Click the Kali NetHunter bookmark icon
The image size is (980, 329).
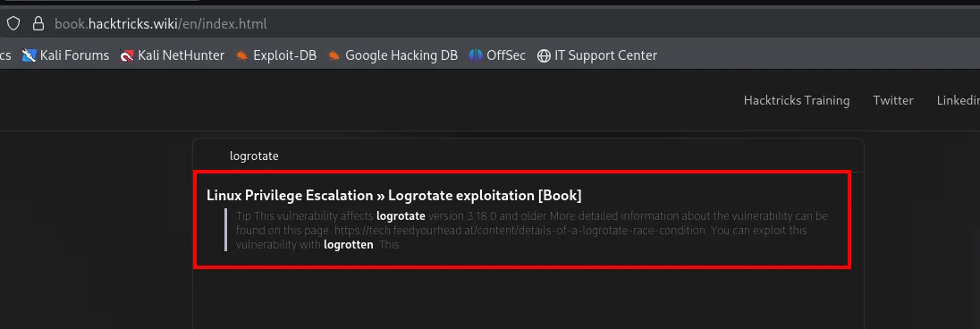[x=127, y=55]
